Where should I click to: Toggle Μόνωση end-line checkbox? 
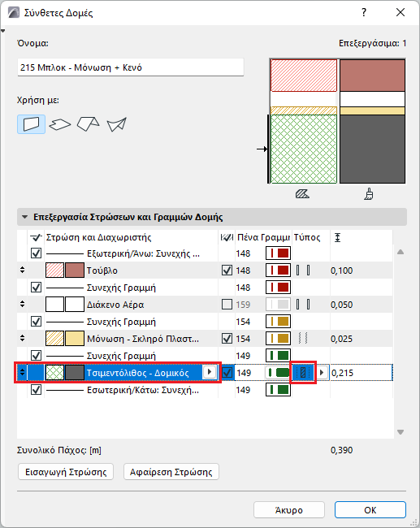(x=227, y=339)
